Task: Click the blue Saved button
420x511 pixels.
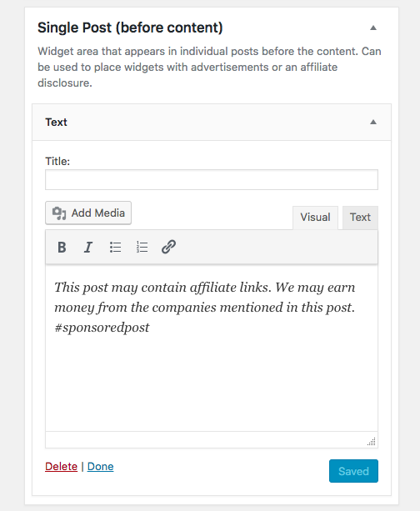Action: pyautogui.click(x=353, y=471)
